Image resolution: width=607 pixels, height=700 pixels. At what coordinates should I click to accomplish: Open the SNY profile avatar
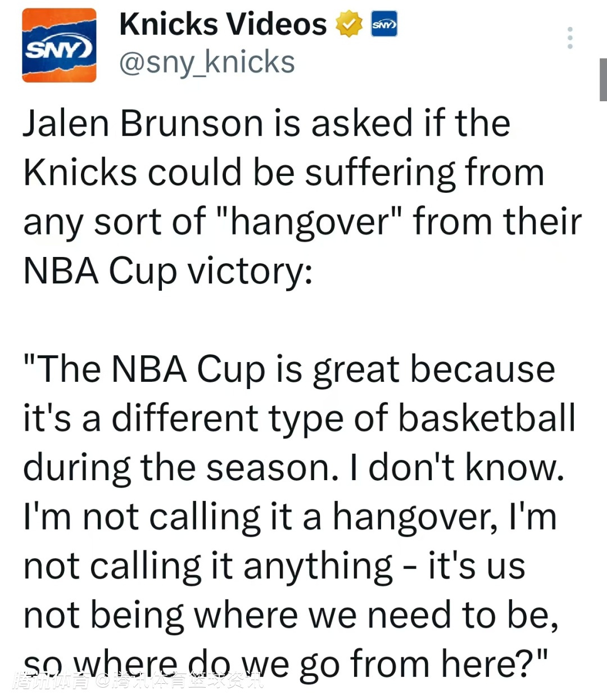click(59, 46)
